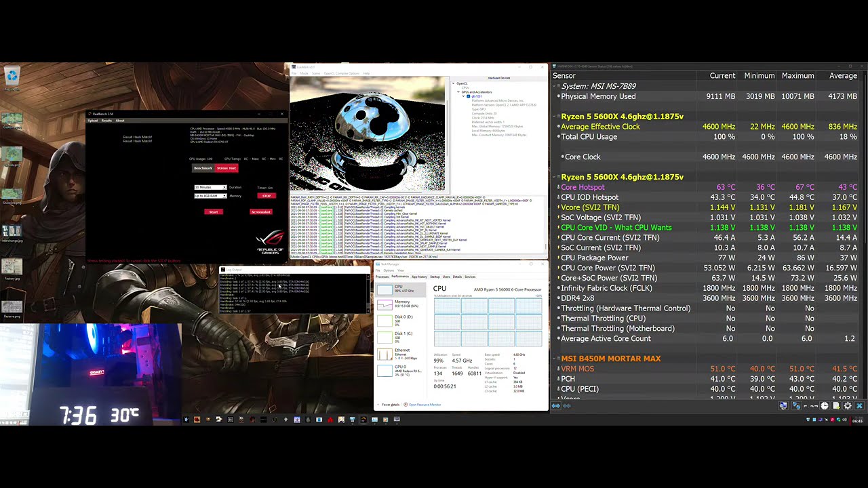
Task: Click HWiNFO expand columns arrow icon
Action: [555, 405]
